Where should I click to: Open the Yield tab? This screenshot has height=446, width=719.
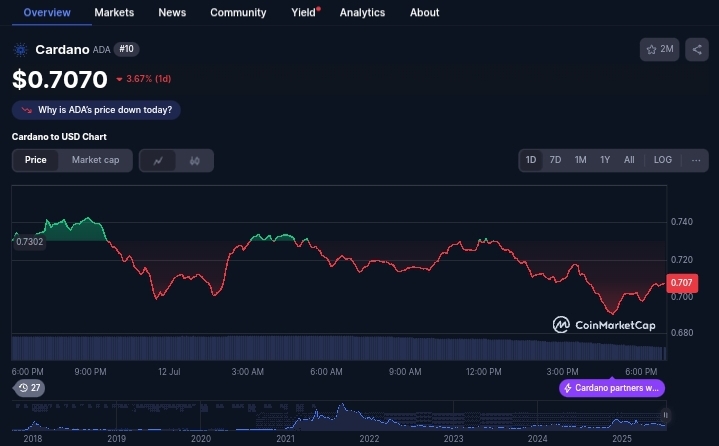coord(305,12)
